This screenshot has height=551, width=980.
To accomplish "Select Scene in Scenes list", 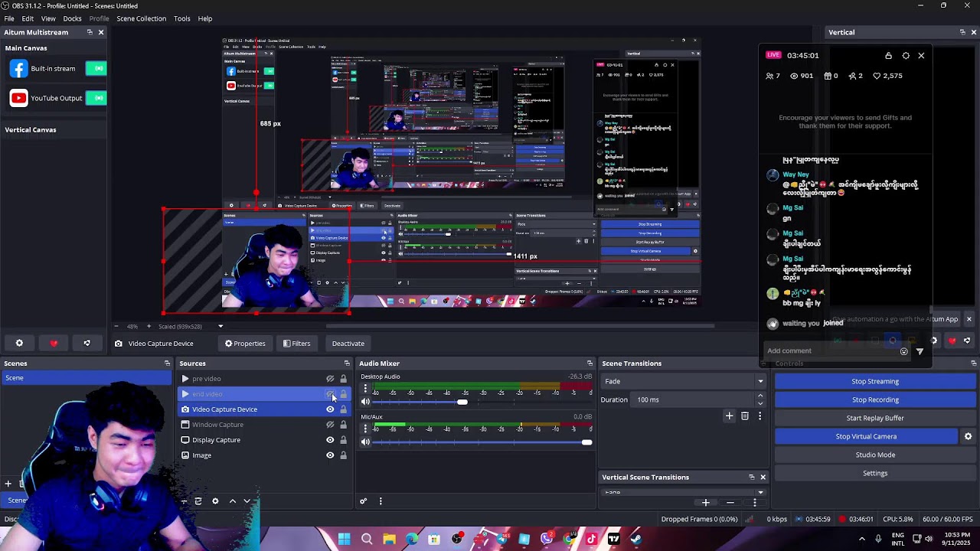I will pyautogui.click(x=87, y=378).
